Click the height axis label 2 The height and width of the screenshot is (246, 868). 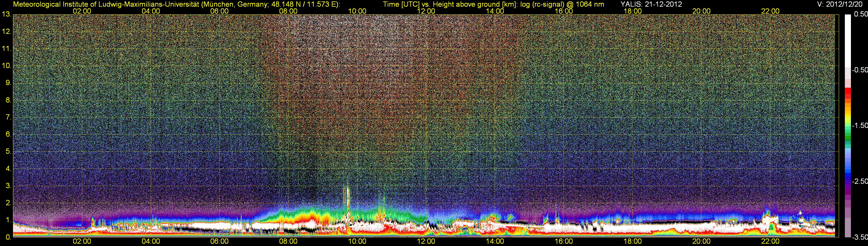pyautogui.click(x=8, y=203)
